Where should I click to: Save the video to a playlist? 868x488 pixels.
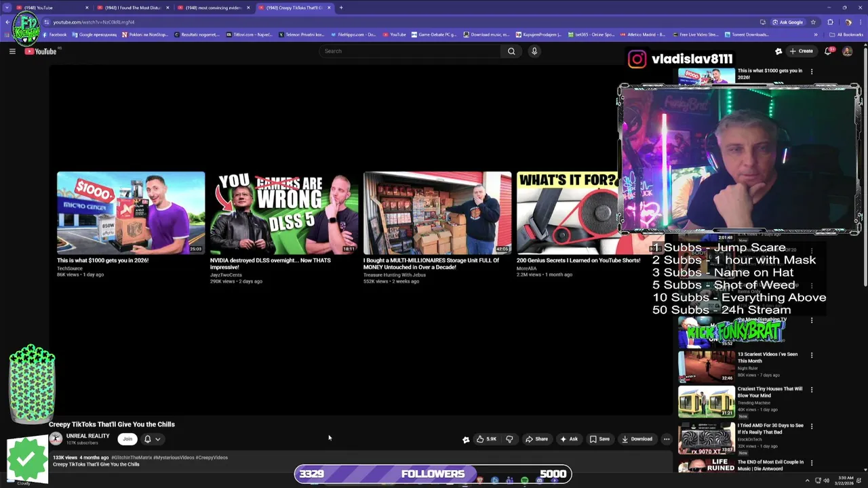599,439
